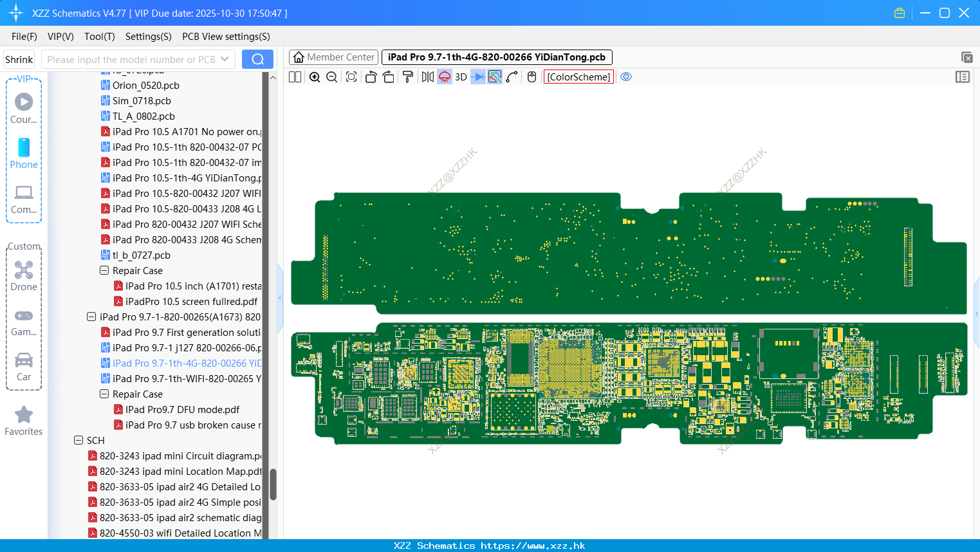The height and width of the screenshot is (552, 980).
Task: Toggle the red dome pad highlight icon
Action: point(445,77)
